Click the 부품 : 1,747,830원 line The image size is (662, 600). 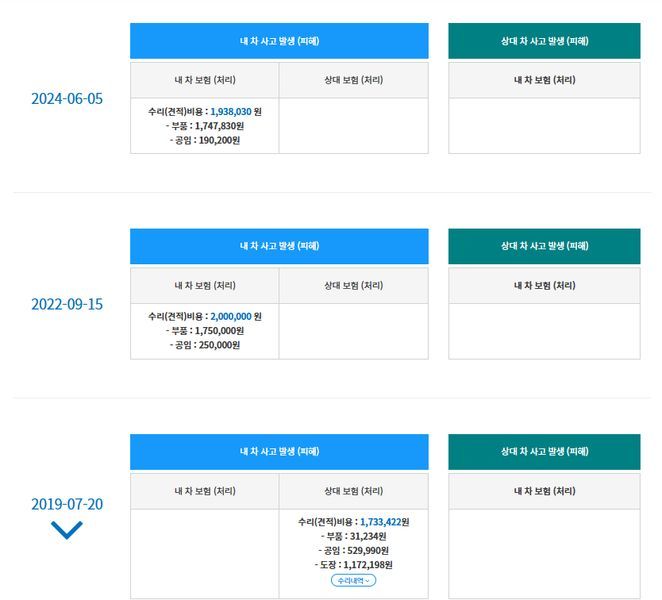205,126
